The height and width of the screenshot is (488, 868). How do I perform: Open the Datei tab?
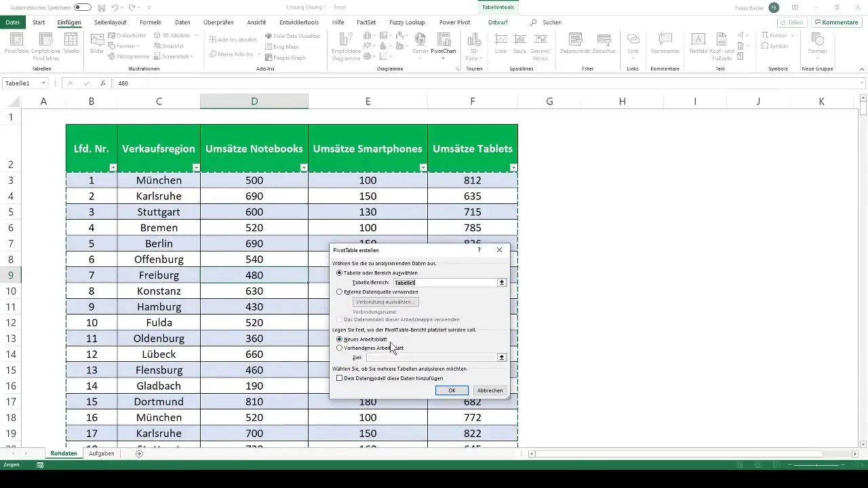click(x=12, y=22)
